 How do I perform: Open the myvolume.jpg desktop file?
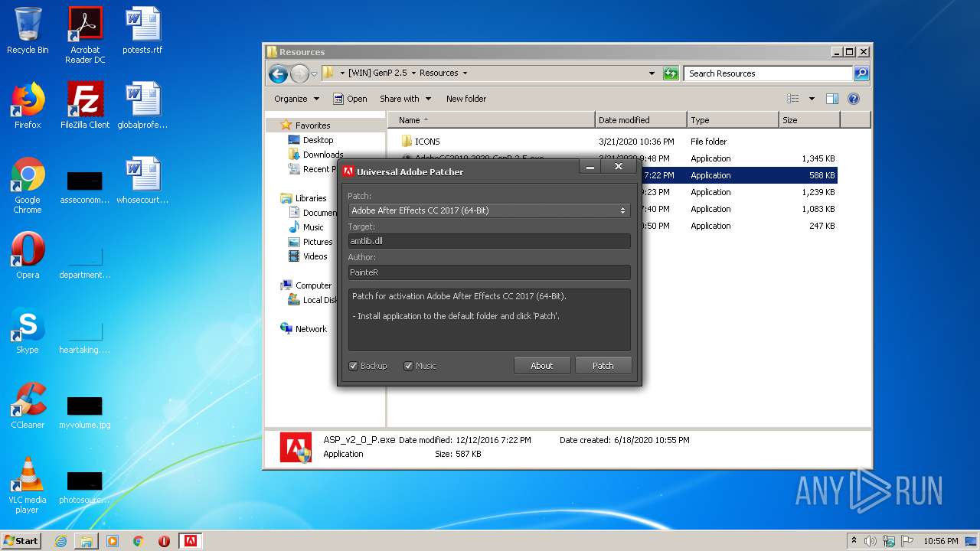85,412
